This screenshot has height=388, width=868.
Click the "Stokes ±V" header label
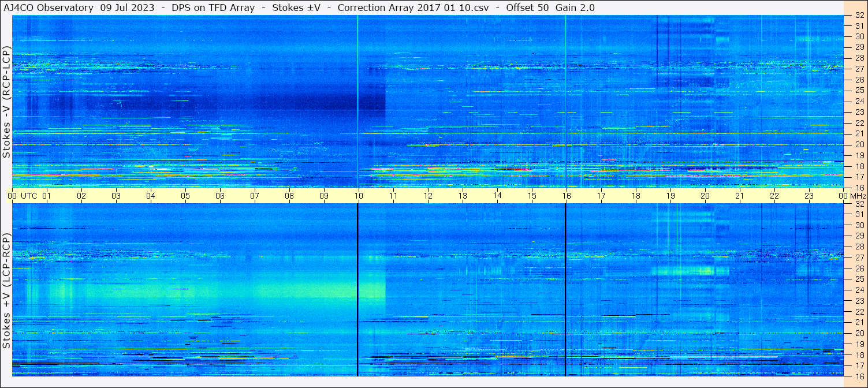tap(296, 8)
